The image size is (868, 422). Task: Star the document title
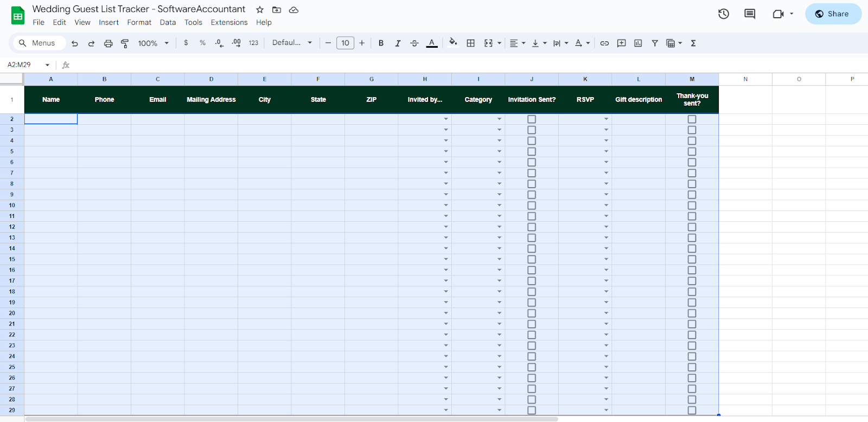[260, 10]
